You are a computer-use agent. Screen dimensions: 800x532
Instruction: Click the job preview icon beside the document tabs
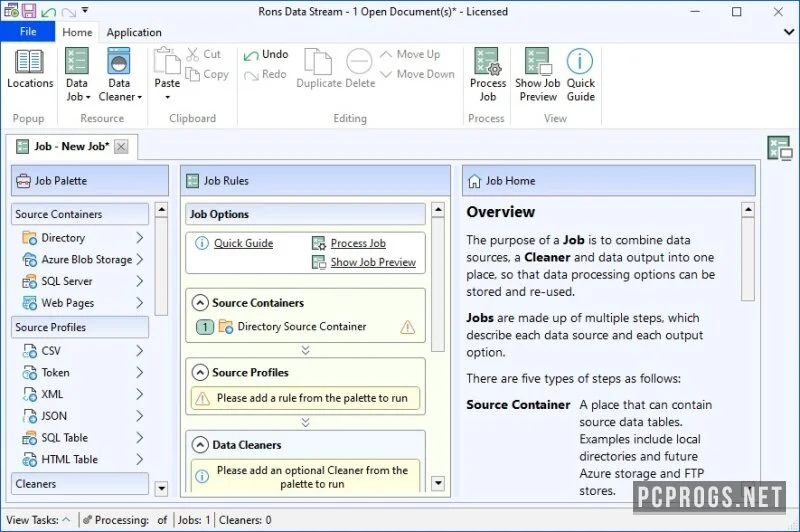pos(780,148)
